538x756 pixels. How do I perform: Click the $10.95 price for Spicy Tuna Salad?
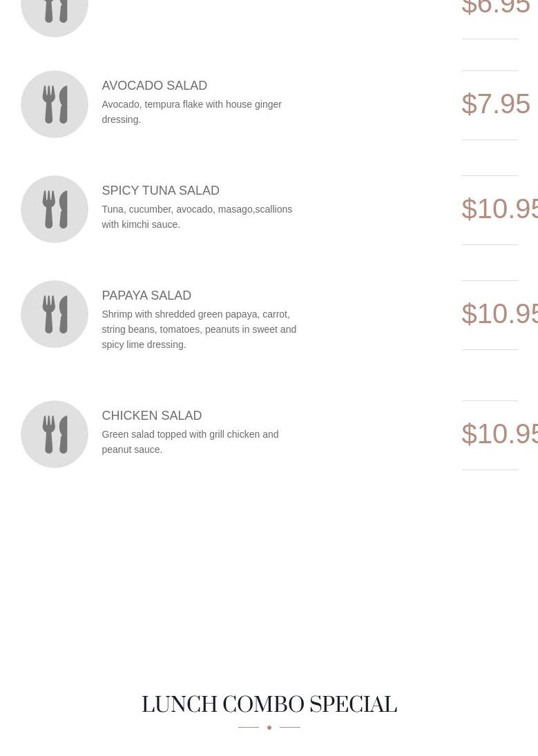click(499, 209)
